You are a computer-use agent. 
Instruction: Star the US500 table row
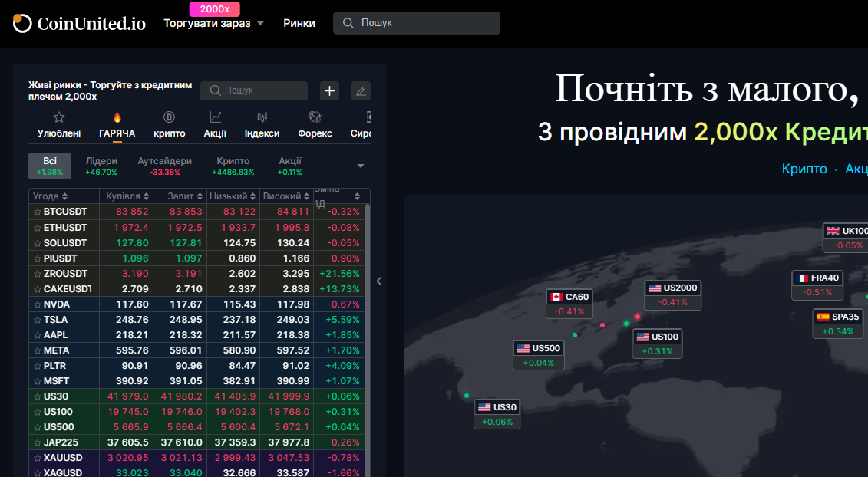coord(38,427)
